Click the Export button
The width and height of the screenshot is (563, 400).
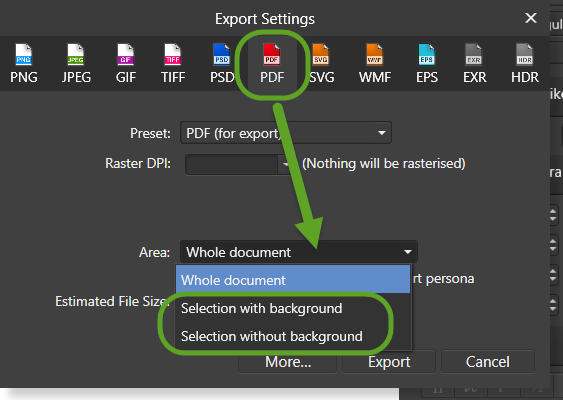click(x=389, y=362)
